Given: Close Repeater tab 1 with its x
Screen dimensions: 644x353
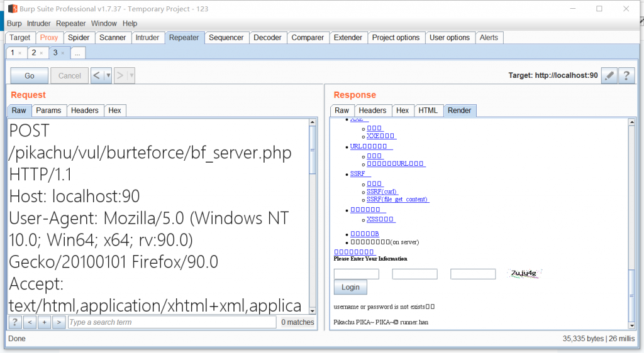Looking at the screenshot, I should 20,53.
